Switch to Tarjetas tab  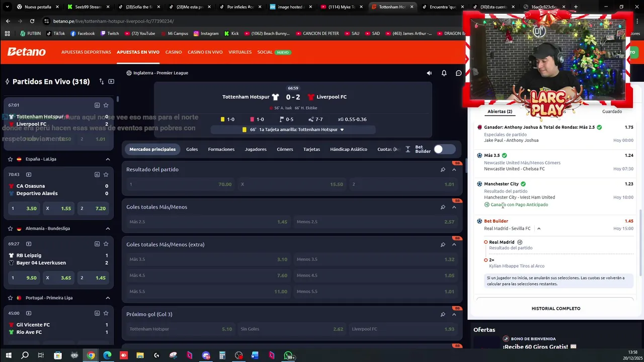(311, 149)
